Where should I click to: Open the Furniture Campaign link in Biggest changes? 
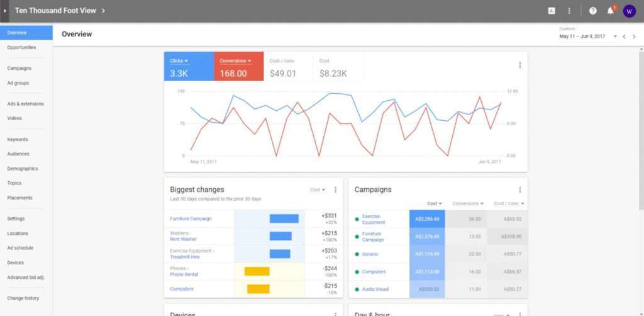click(191, 218)
